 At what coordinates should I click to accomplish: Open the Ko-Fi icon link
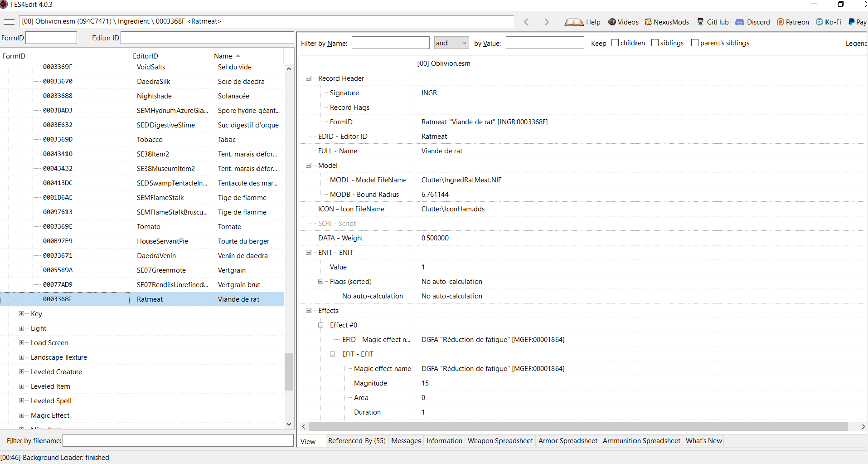829,22
